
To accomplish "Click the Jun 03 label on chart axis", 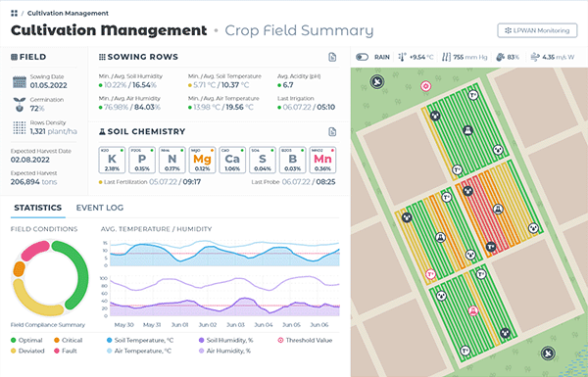I will pyautogui.click(x=235, y=325).
